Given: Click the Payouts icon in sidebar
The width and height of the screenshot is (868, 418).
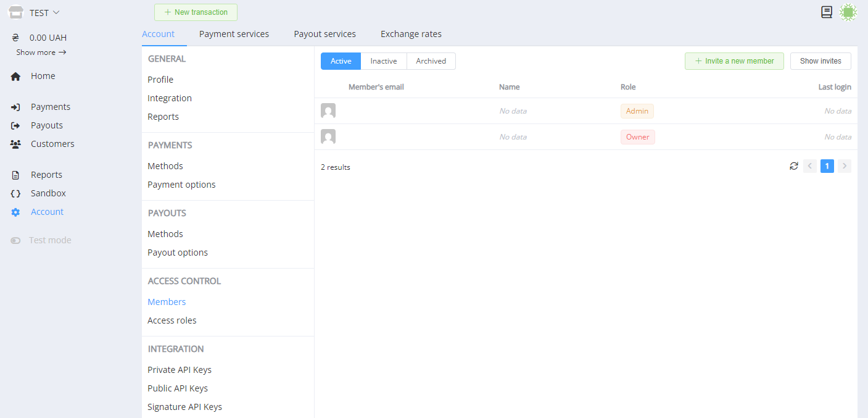Looking at the screenshot, I should (x=16, y=126).
